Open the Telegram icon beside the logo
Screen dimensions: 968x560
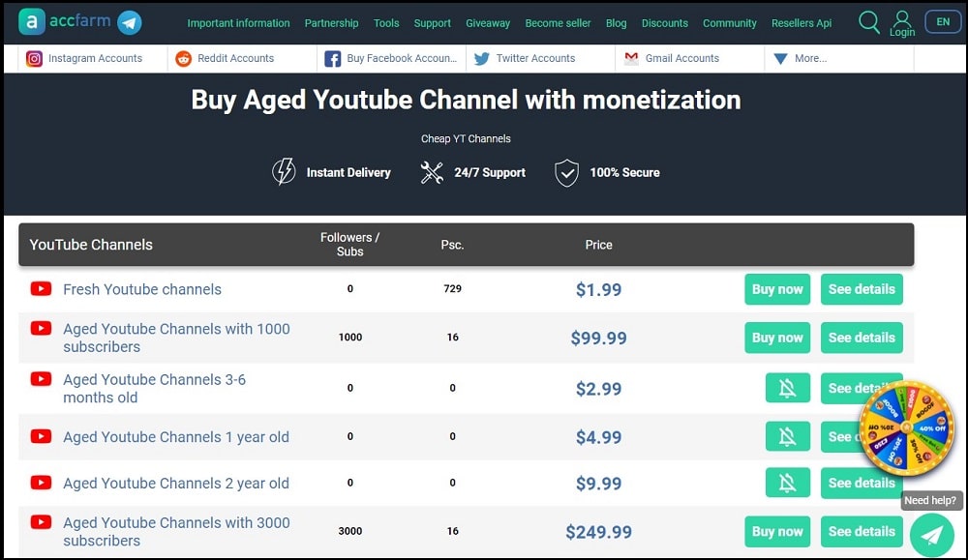129,23
